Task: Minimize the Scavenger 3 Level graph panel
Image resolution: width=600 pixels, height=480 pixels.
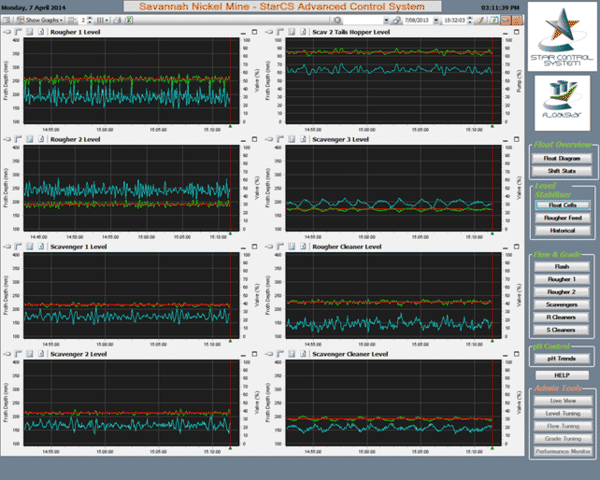Action: 505,140
